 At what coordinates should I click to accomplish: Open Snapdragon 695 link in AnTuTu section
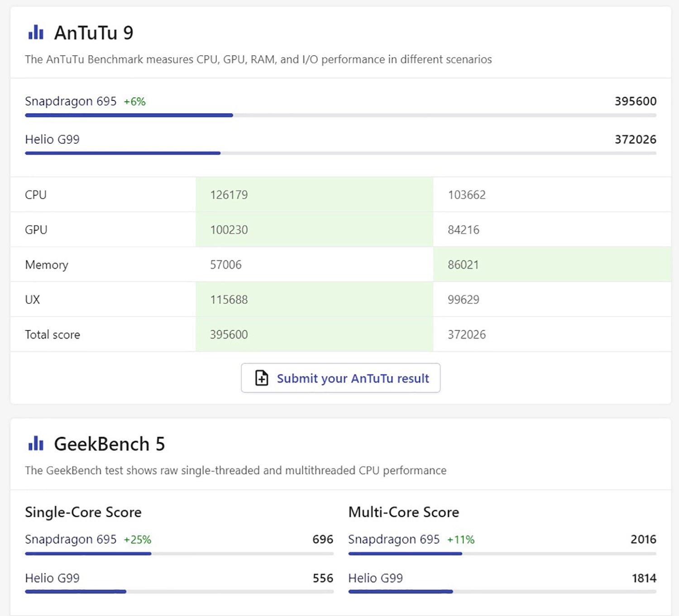coord(71,101)
